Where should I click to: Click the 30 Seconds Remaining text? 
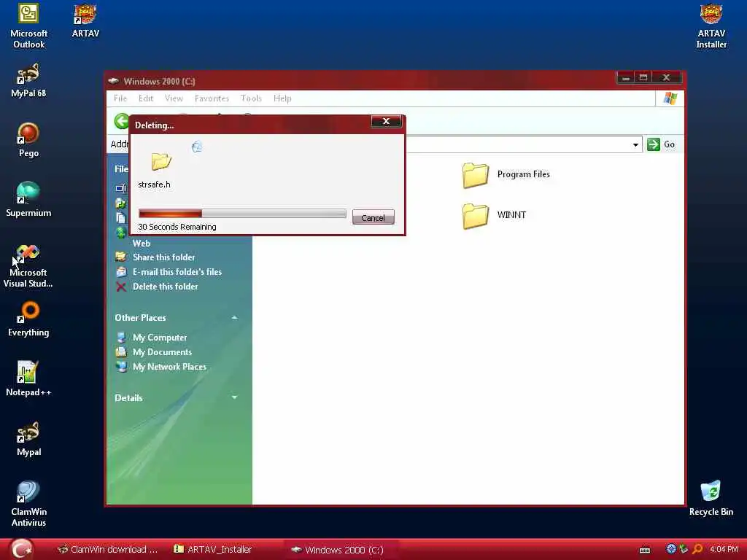click(177, 227)
